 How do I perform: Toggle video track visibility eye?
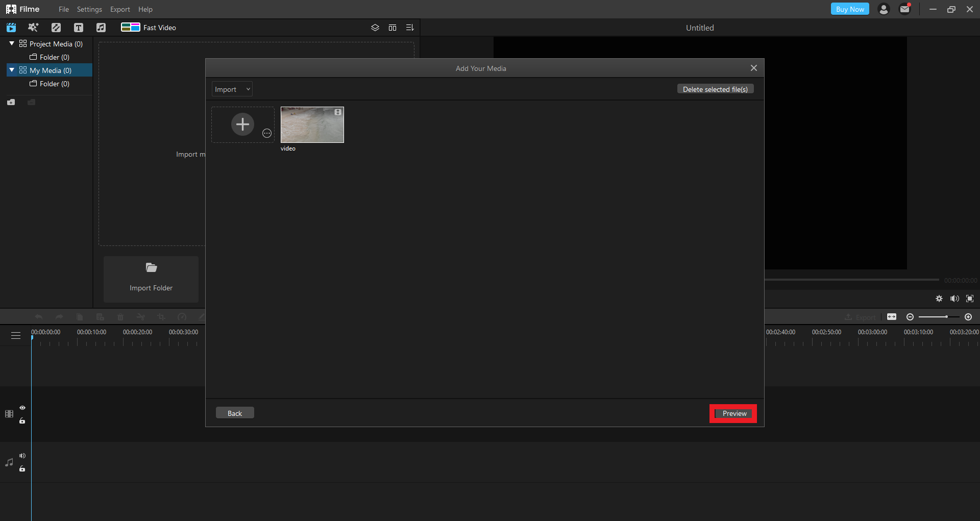point(22,408)
